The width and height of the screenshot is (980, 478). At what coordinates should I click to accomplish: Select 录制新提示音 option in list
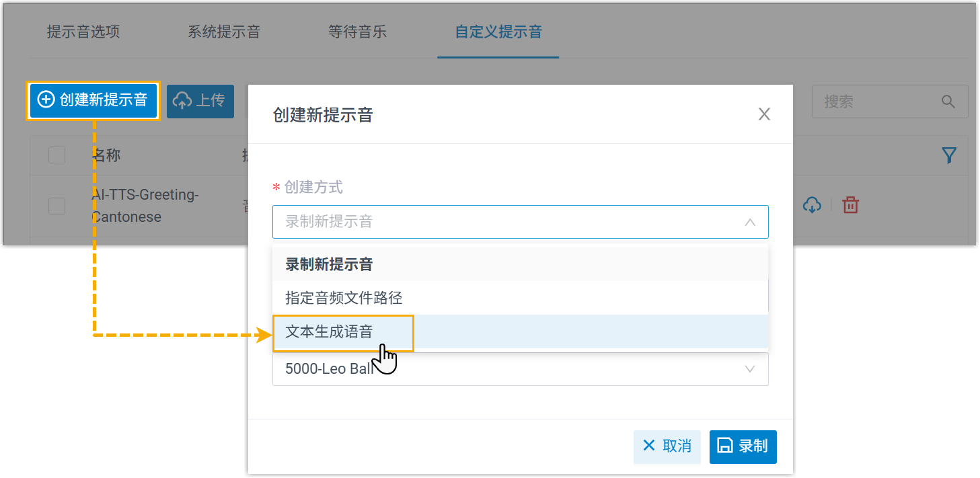point(329,264)
